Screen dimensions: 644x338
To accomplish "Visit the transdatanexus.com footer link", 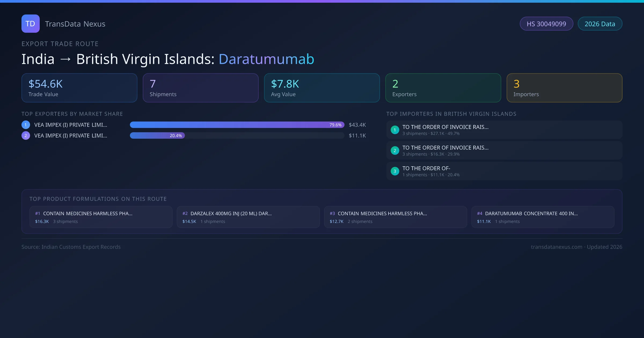I will click(x=557, y=247).
